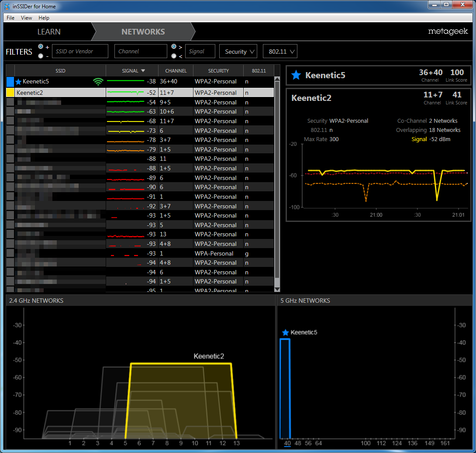Viewport: 476px width, 453px height.
Task: Toggle the checkbox on the -54 signal row
Action: point(10,102)
